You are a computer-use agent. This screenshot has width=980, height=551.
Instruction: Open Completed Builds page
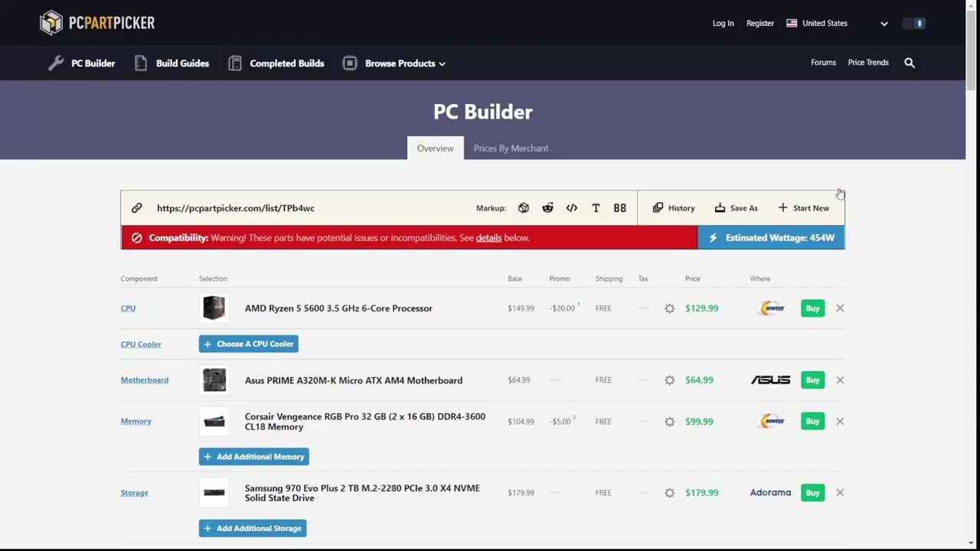point(276,64)
